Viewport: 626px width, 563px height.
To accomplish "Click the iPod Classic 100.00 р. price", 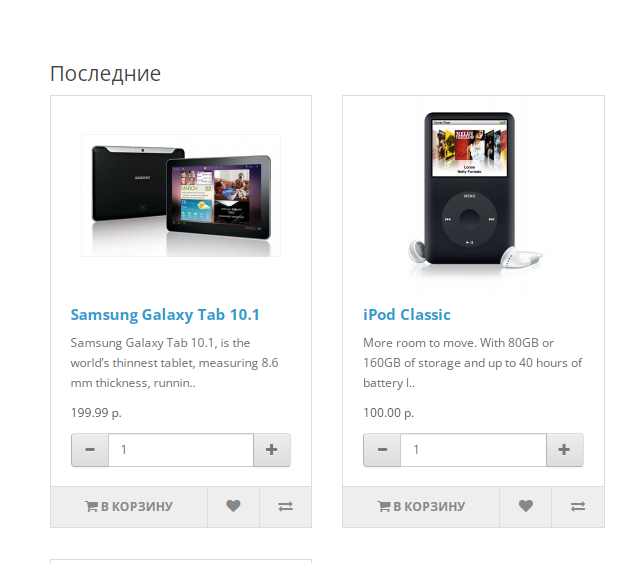I will (388, 412).
